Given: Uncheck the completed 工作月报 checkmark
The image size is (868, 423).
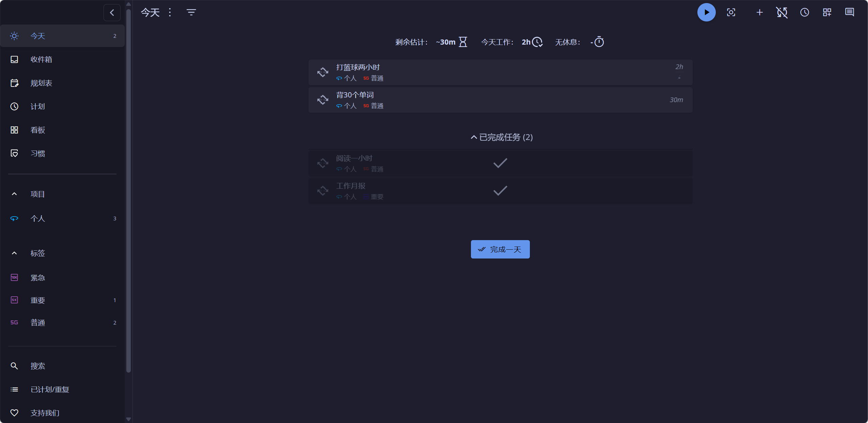Looking at the screenshot, I should (500, 191).
